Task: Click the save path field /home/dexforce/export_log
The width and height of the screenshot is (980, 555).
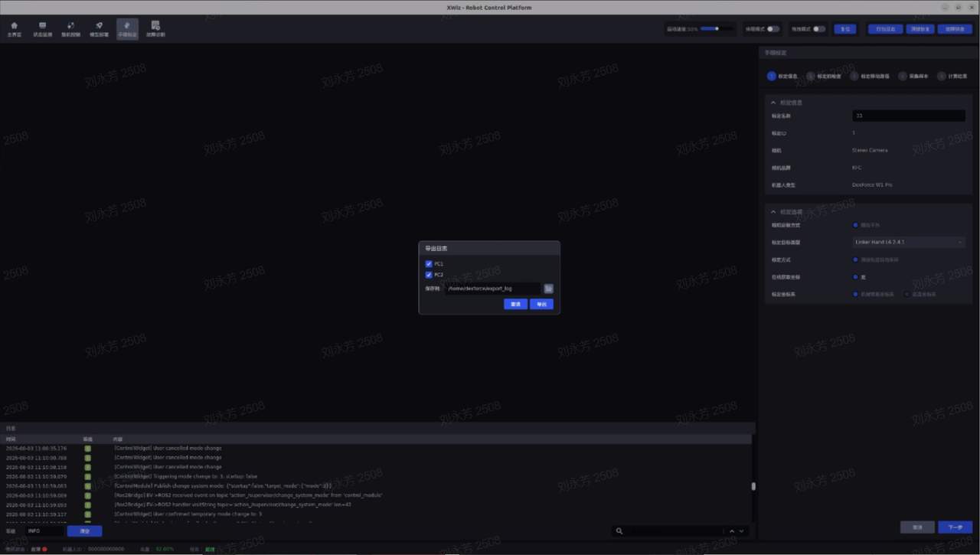Action: [493, 289]
